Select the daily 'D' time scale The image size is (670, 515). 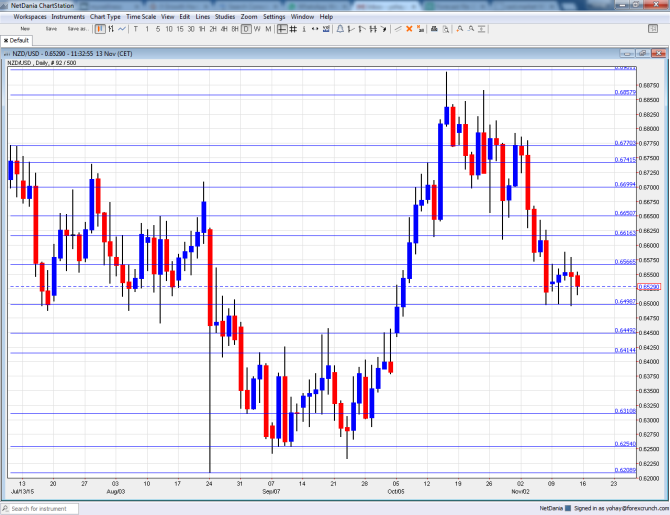[x=246, y=29]
